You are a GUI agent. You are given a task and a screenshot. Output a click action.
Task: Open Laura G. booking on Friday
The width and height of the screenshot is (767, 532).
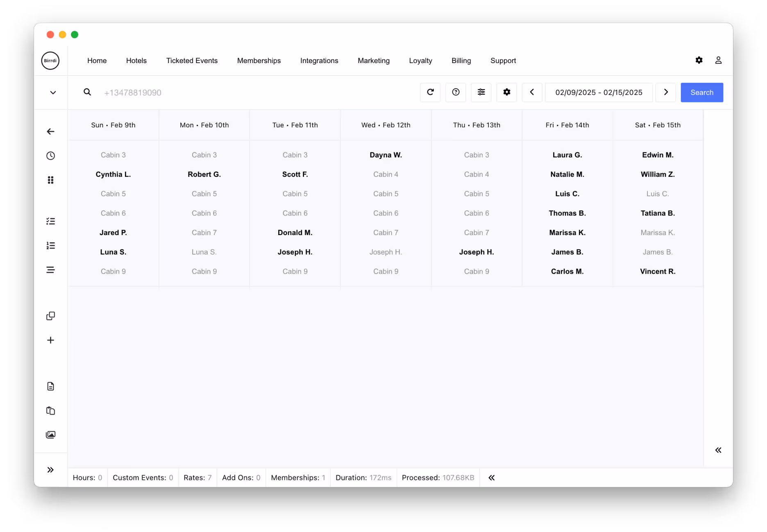click(x=567, y=155)
